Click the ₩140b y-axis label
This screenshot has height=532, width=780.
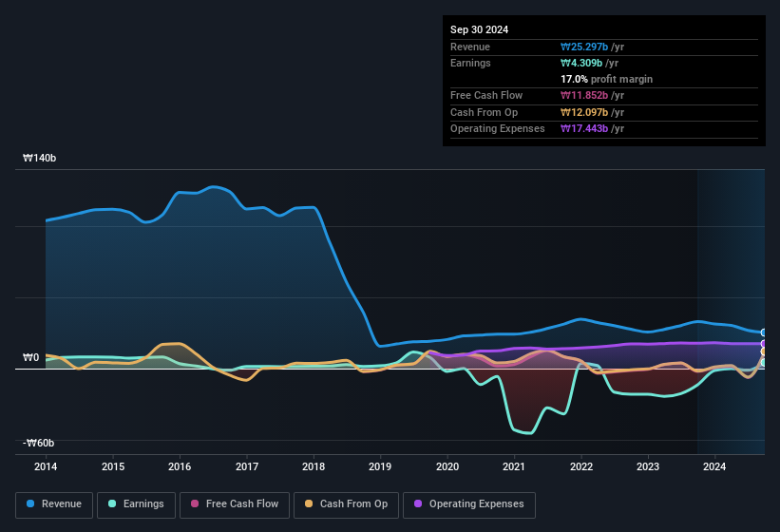coord(40,158)
